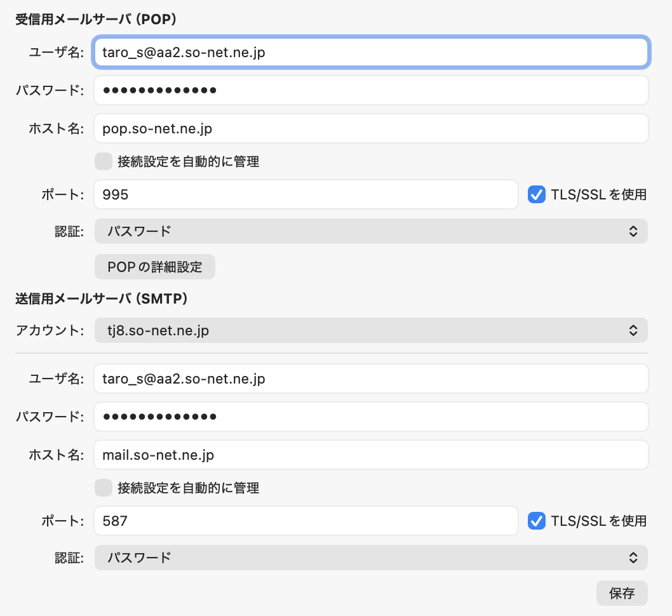The width and height of the screenshot is (672, 616).
Task: Enable 接続設定を自動的に管理 under the POP server
Action: (104, 161)
